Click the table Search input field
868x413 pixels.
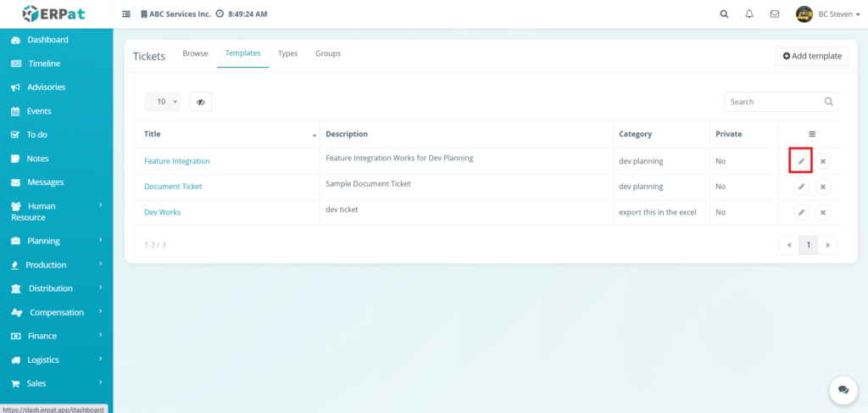pos(775,102)
